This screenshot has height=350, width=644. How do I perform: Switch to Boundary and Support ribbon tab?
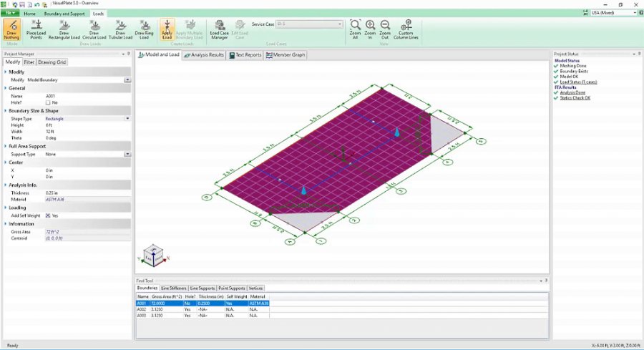(x=64, y=14)
